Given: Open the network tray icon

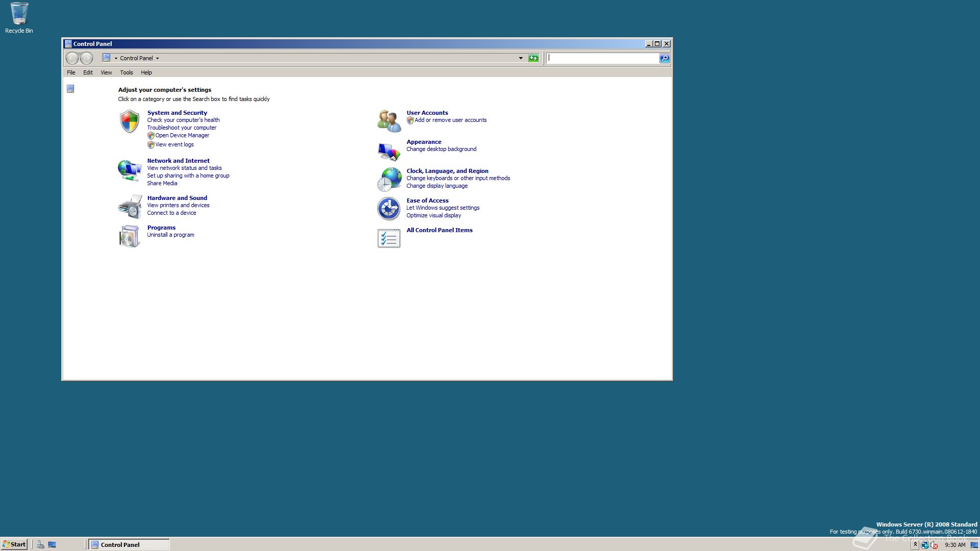Looking at the screenshot, I should click(x=924, y=545).
